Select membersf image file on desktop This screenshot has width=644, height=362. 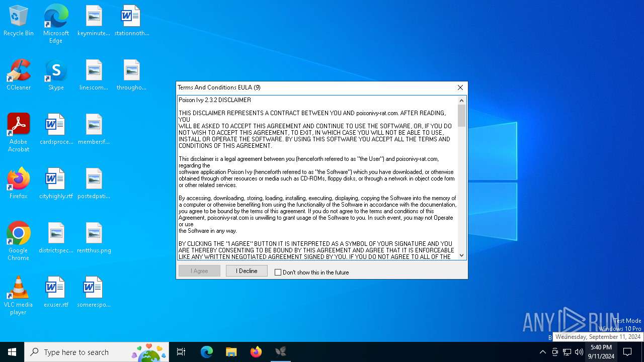(94, 129)
